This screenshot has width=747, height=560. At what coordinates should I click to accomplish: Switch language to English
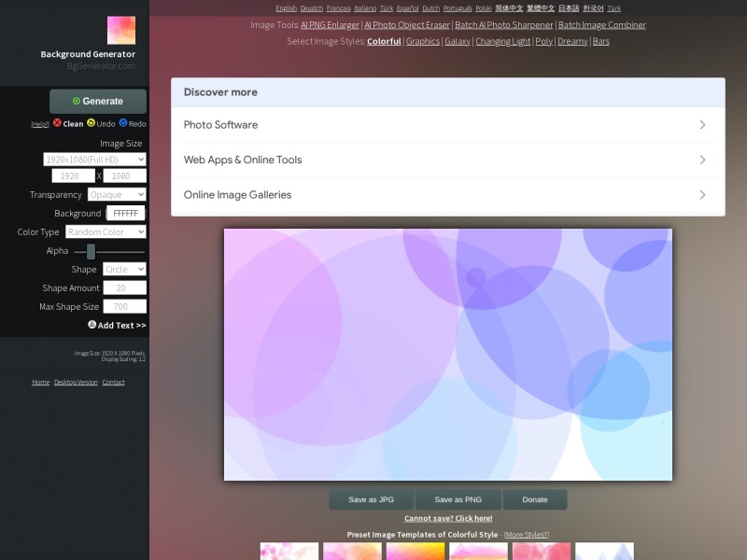(286, 8)
